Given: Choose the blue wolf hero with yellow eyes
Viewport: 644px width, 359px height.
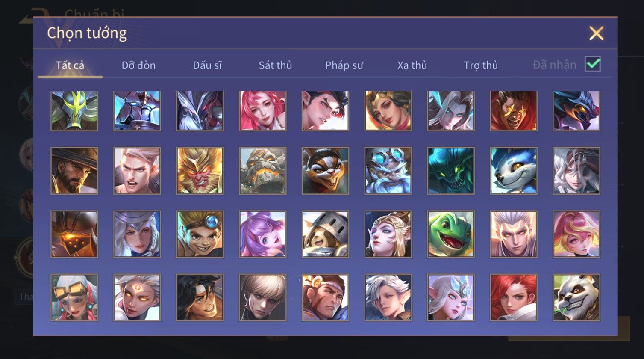Looking at the screenshot, I should [x=513, y=171].
